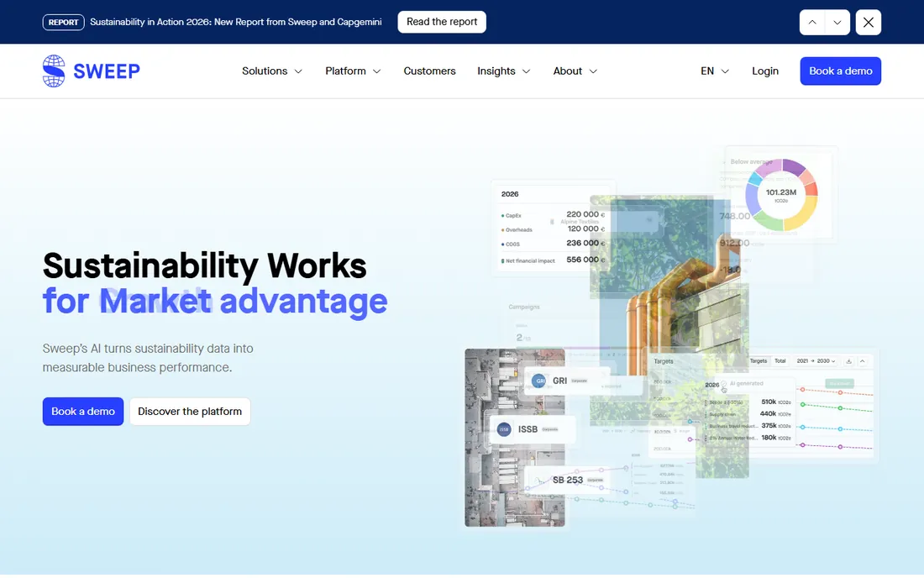This screenshot has width=924, height=578.
Task: Open the Read the report link
Action: pos(441,22)
